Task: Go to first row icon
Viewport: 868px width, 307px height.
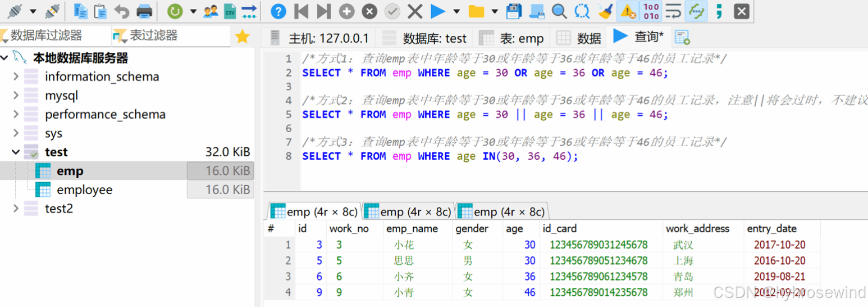Action: click(301, 11)
